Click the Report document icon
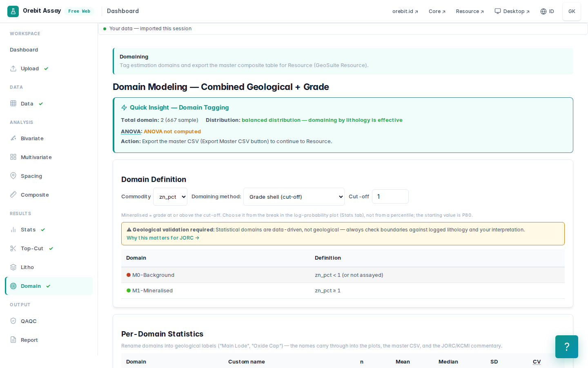The height and width of the screenshot is (368, 588). [x=13, y=340]
